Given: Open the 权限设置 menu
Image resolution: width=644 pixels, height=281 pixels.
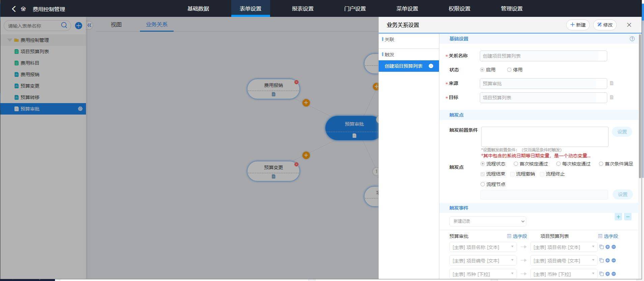Looking at the screenshot, I should tap(459, 9).
